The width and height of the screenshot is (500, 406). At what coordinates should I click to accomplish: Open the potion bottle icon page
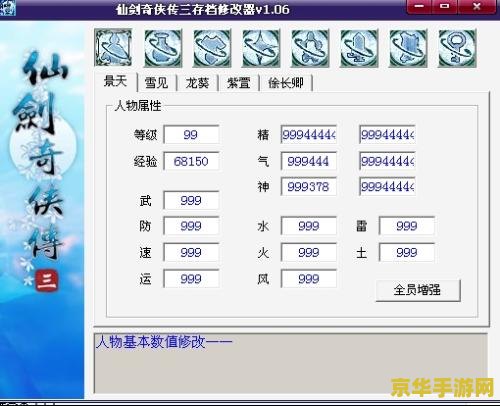tap(163, 48)
